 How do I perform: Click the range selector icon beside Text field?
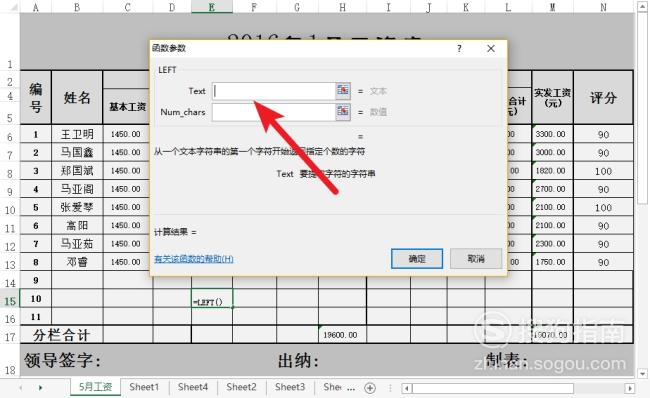click(x=343, y=90)
